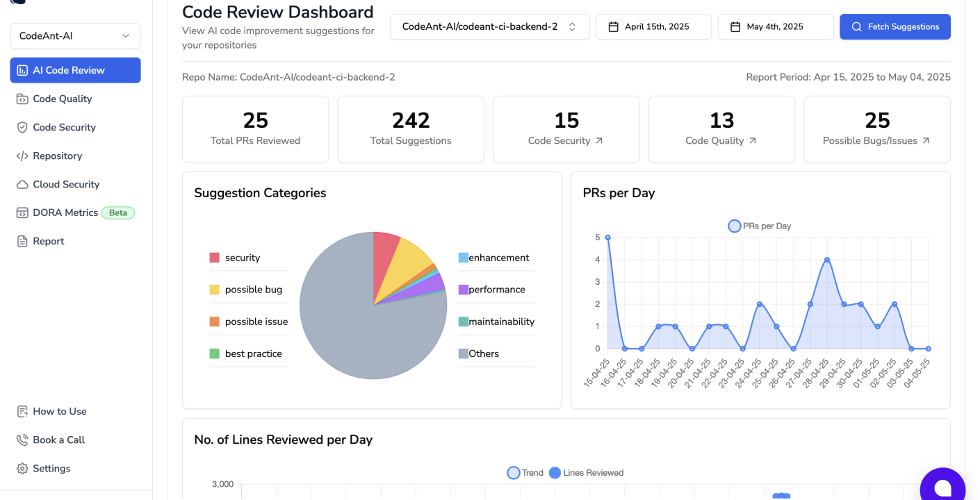
Task: Click the gray Others legend swatch
Action: click(x=464, y=353)
